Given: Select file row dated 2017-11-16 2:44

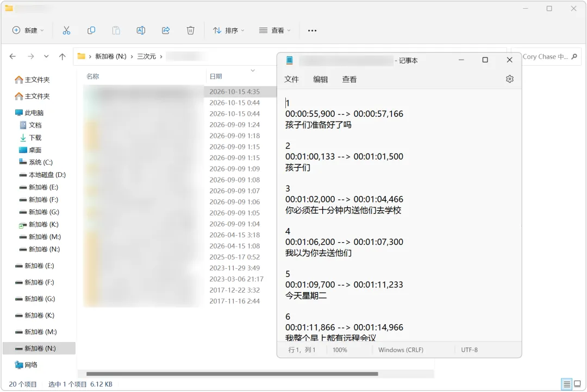Looking at the screenshot, I should [x=180, y=301].
